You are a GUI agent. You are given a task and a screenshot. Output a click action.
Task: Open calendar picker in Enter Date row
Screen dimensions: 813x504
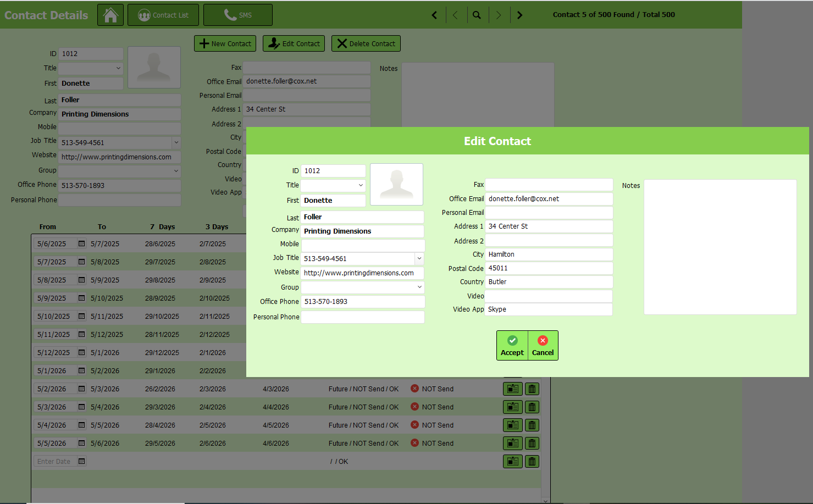coord(81,461)
